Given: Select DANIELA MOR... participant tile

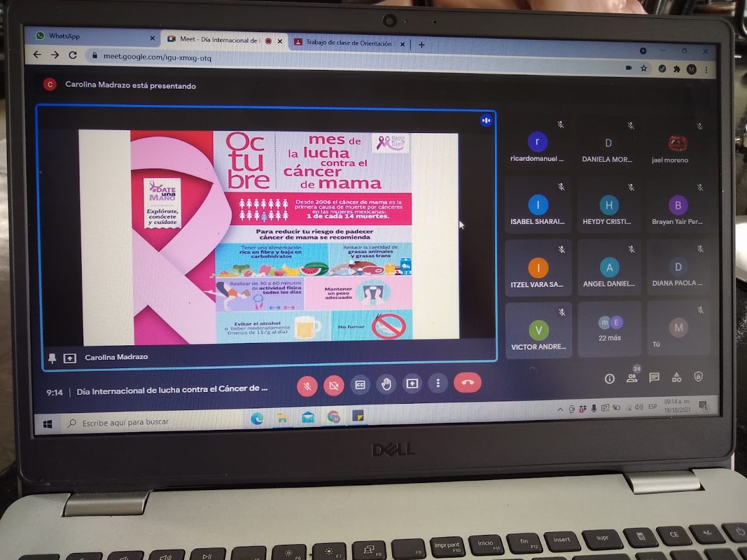Looking at the screenshot, I should click(x=608, y=145).
